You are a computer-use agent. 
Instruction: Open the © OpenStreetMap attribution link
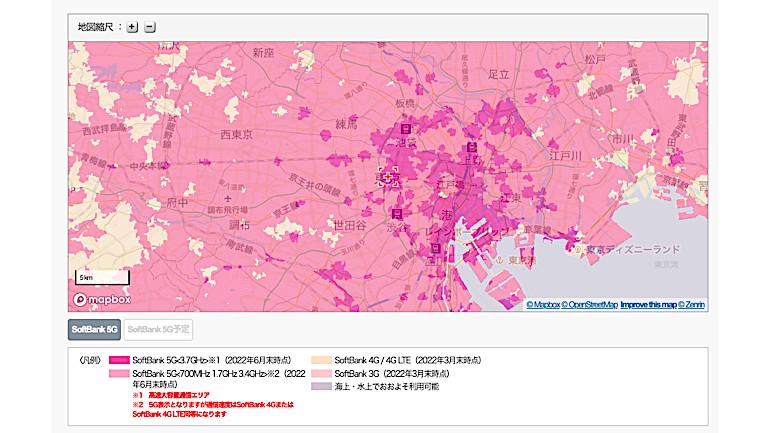(590, 304)
